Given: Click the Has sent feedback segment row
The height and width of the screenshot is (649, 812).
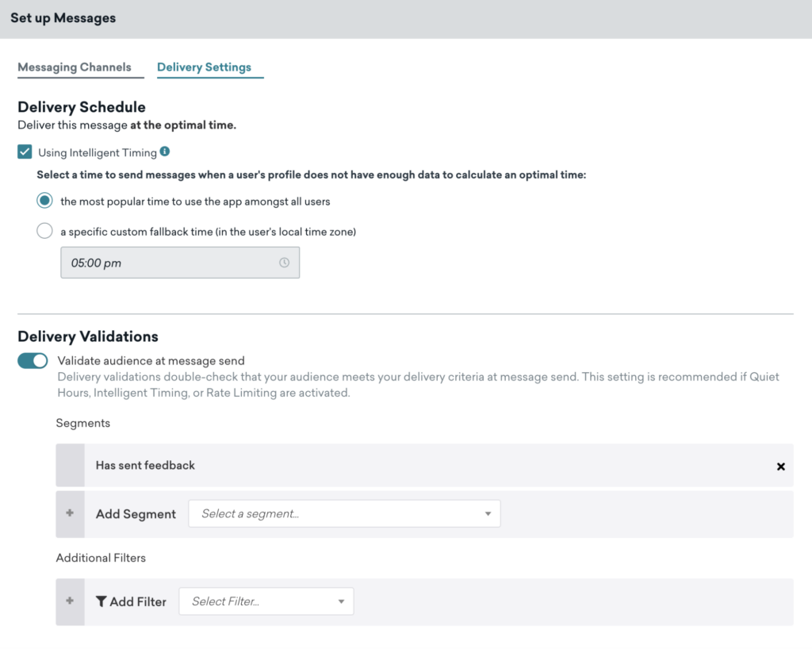Looking at the screenshot, I should click(425, 465).
